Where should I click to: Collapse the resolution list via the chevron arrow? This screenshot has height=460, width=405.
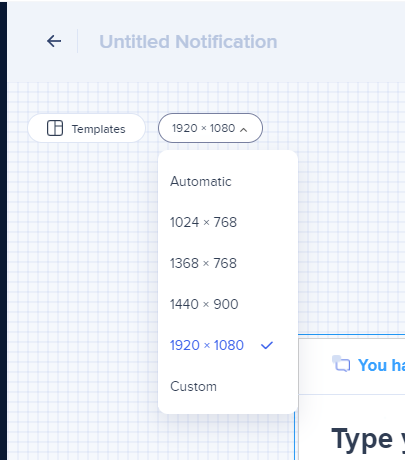pos(244,129)
